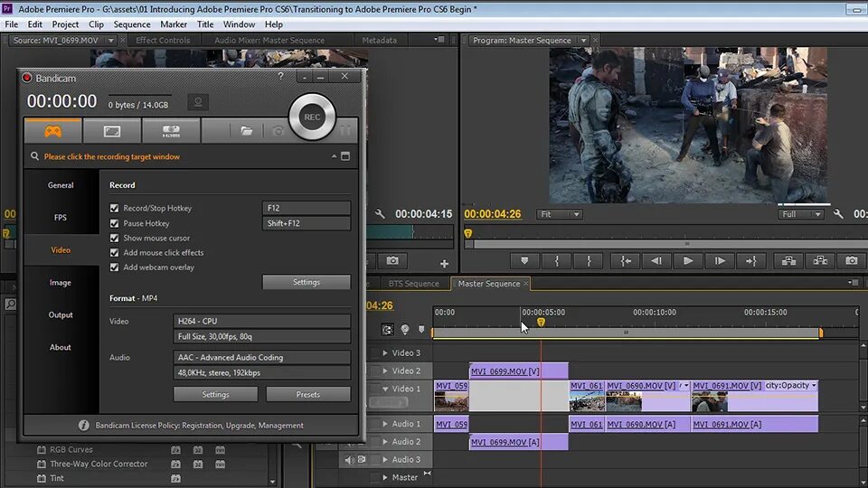
Task: Play the Master Sequence in Program monitor
Action: tap(688, 260)
